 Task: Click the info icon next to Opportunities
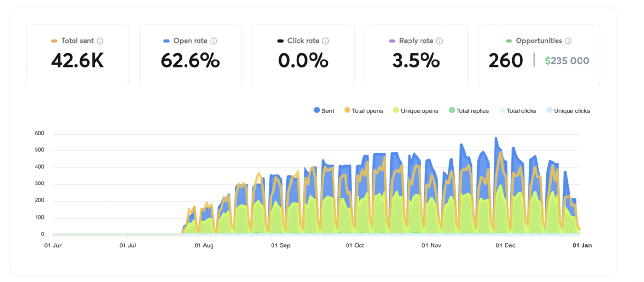(568, 41)
